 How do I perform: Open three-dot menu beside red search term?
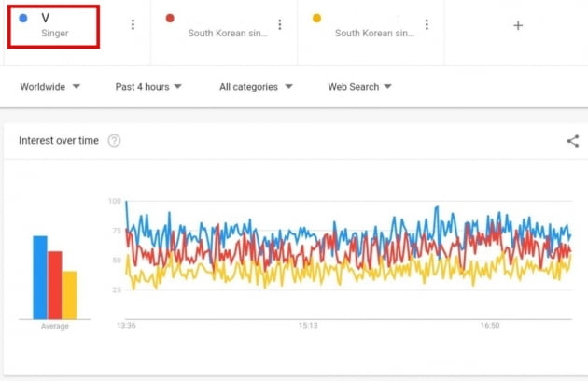click(x=280, y=25)
